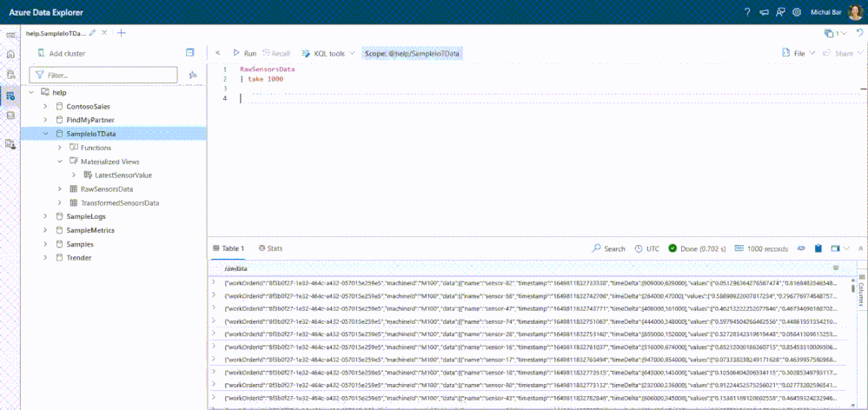Open the What's new megaphone icon
Viewport: 868px width, 410px height.
pos(764,12)
